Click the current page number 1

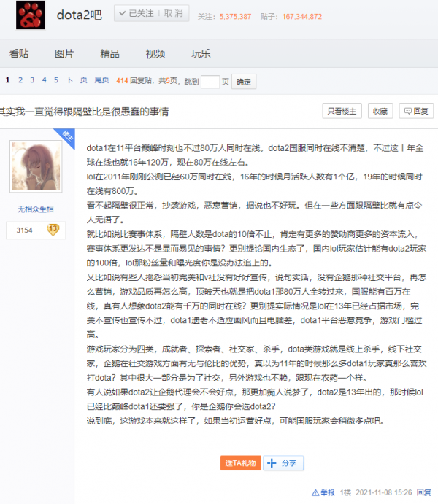tap(8, 80)
